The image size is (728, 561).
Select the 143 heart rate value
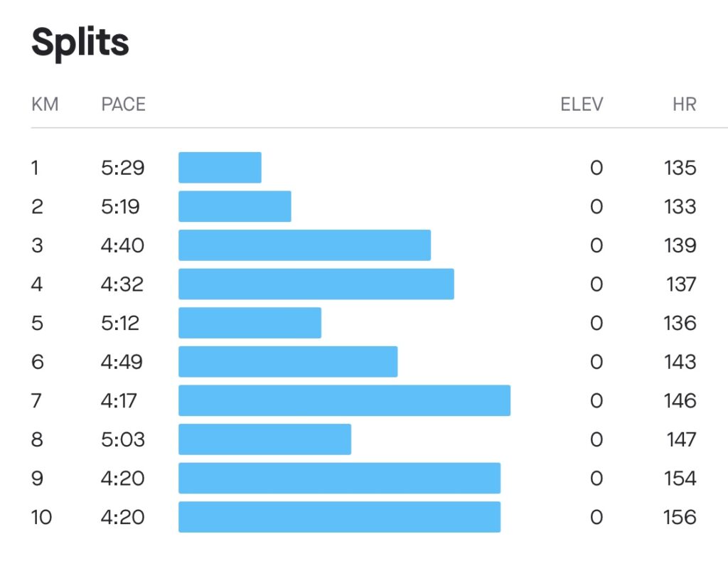[680, 362]
